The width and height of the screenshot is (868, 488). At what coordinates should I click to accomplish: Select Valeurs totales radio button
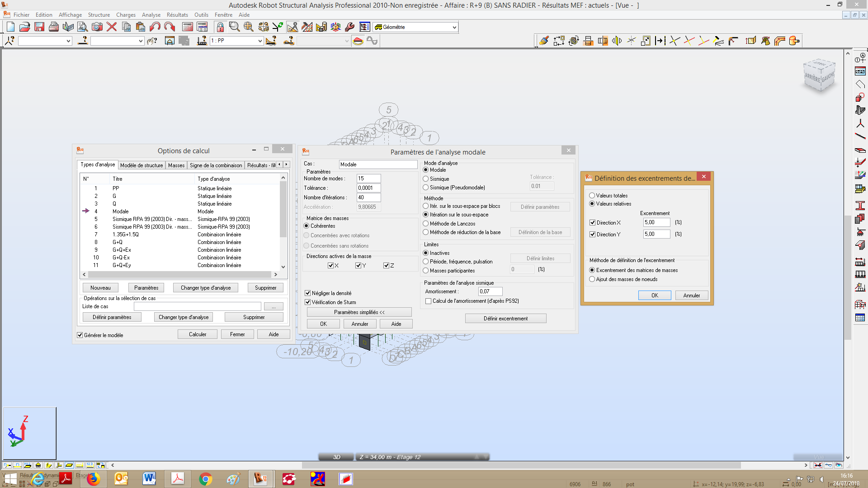tap(592, 196)
